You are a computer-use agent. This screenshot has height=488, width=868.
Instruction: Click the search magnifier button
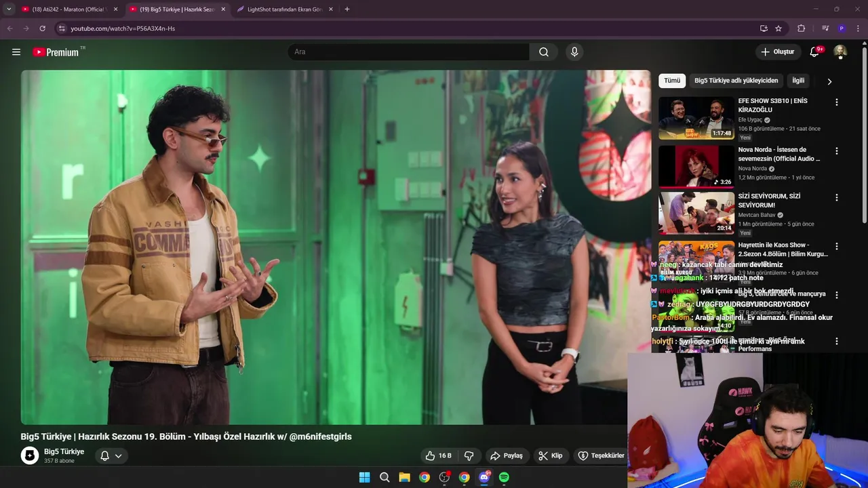(x=544, y=52)
